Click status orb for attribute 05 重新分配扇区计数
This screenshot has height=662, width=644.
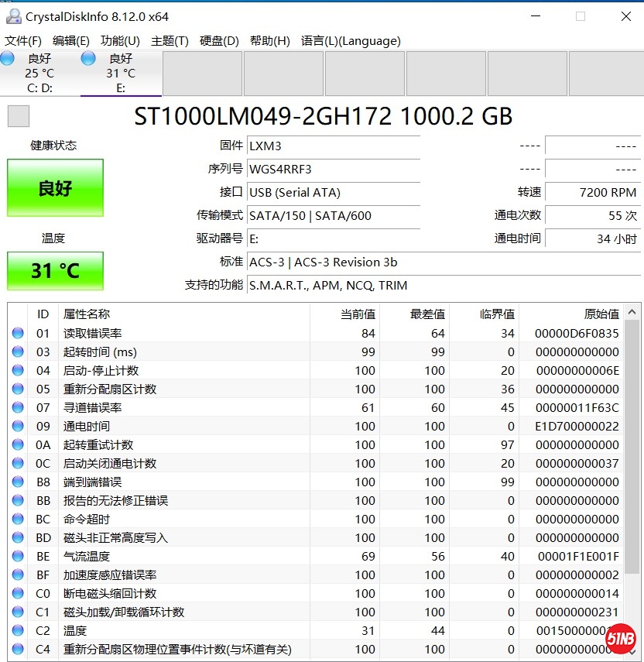pyautogui.click(x=18, y=389)
